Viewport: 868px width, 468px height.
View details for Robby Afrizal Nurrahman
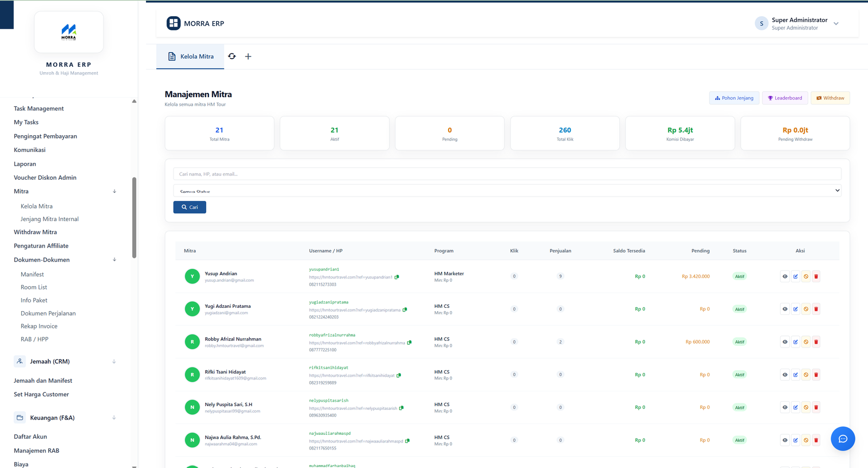pos(785,342)
